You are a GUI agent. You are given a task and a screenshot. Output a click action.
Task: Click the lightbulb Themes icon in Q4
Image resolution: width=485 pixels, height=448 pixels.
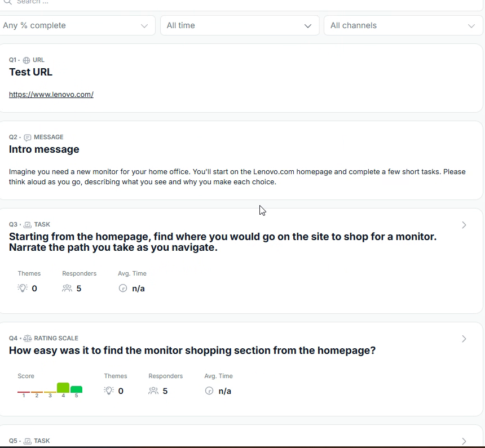click(109, 391)
